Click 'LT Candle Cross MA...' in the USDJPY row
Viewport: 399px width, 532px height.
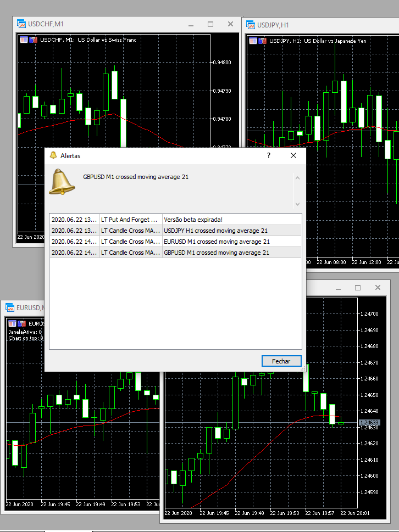point(130,231)
